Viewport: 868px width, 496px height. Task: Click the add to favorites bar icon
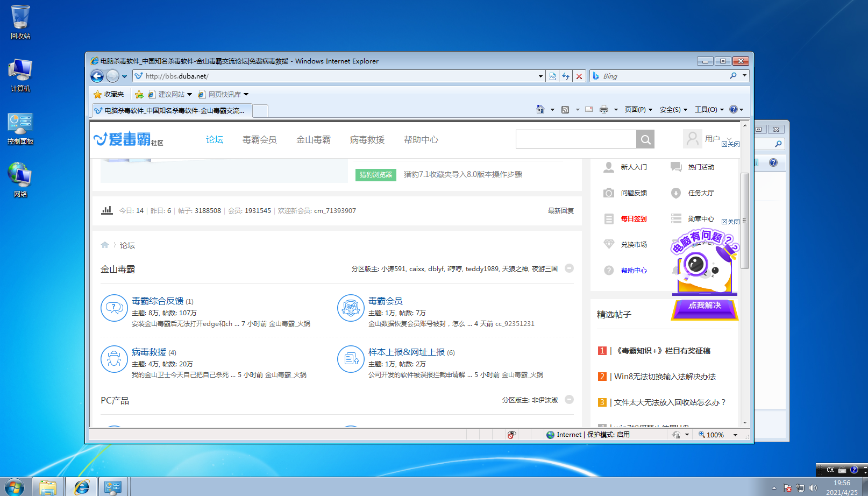139,94
